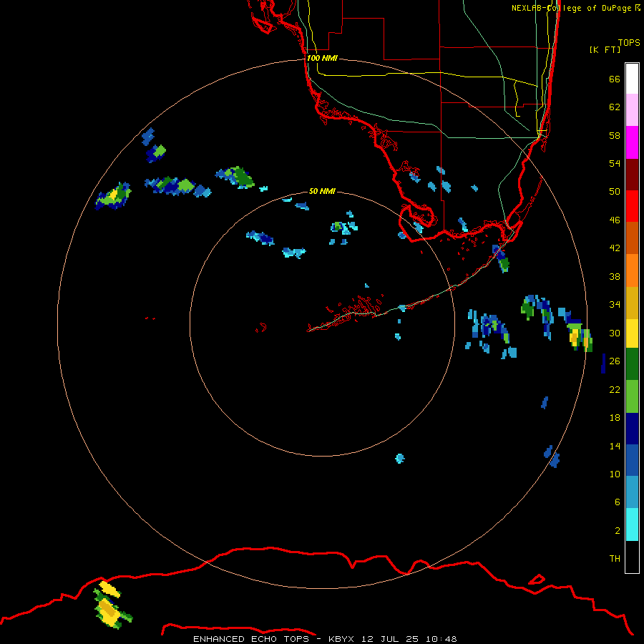Click the medium blue 18 kft legend swatch

click(x=632, y=460)
